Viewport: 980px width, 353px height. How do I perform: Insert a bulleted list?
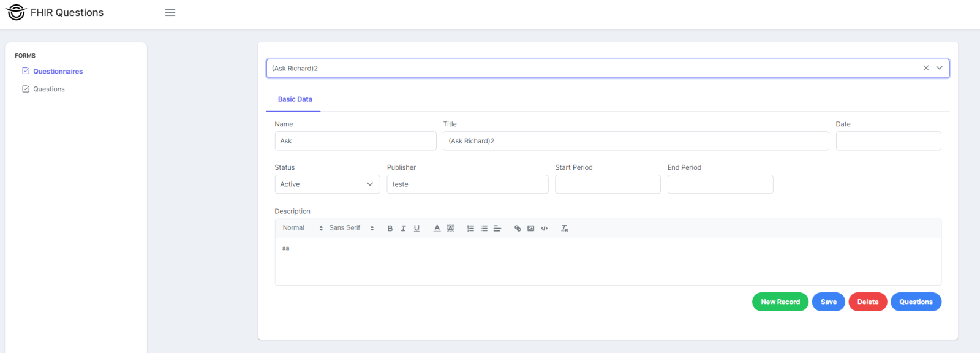point(484,229)
